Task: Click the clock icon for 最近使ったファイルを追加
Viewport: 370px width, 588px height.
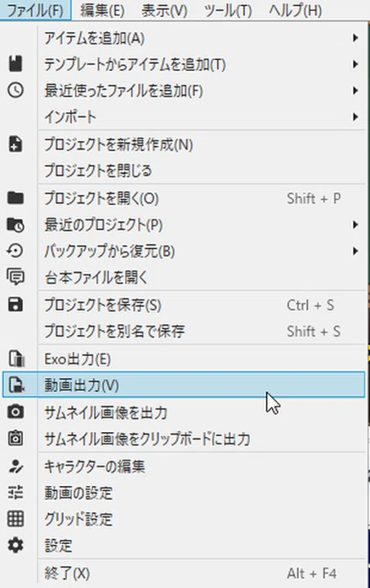Action: tap(16, 91)
